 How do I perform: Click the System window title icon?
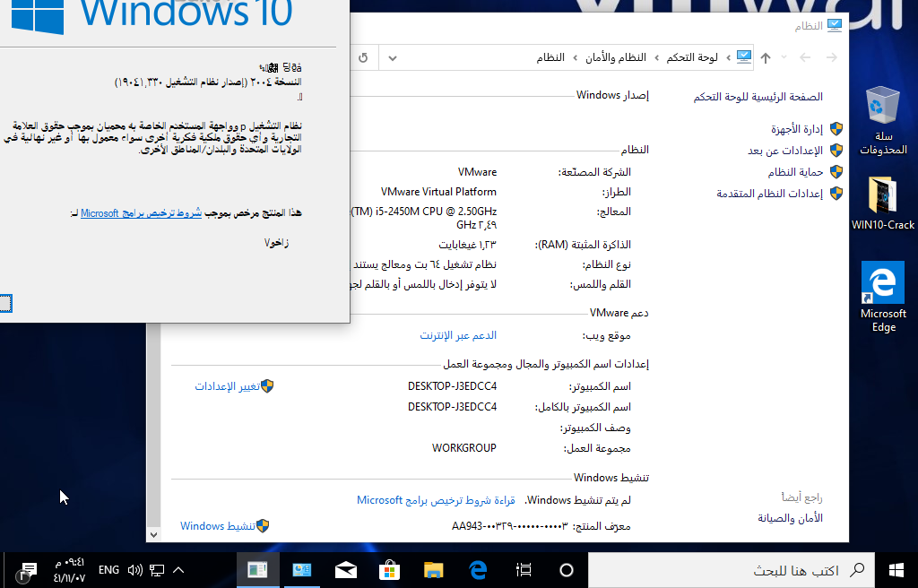click(835, 25)
